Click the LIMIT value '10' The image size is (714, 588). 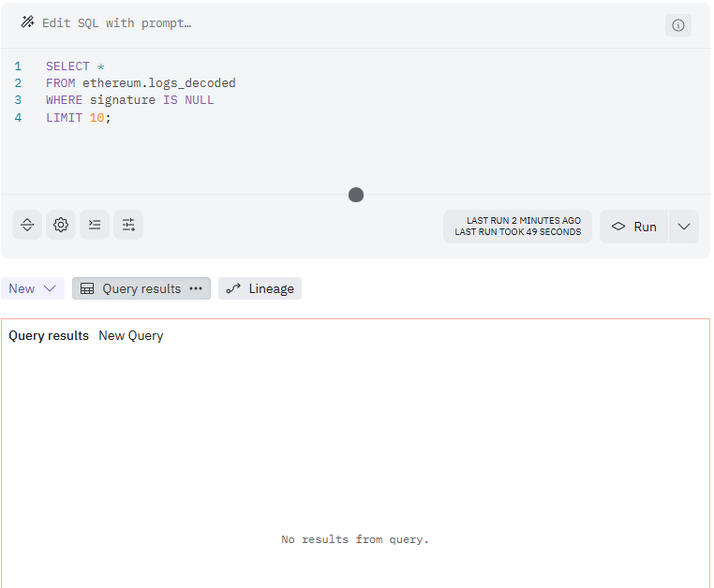coord(97,118)
